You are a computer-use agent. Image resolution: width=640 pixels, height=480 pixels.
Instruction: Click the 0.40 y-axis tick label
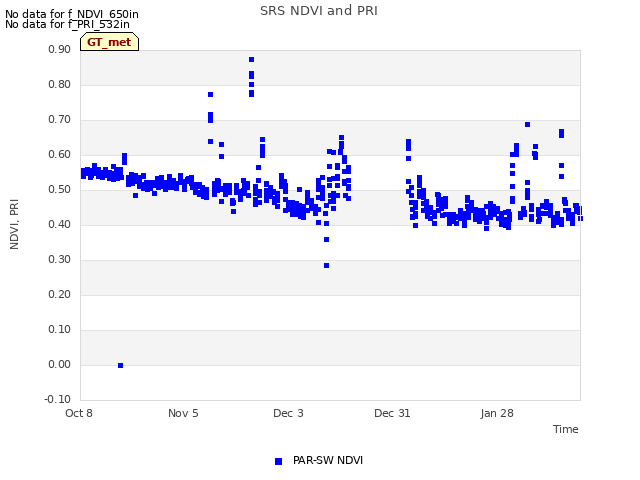pyautogui.click(x=60, y=224)
